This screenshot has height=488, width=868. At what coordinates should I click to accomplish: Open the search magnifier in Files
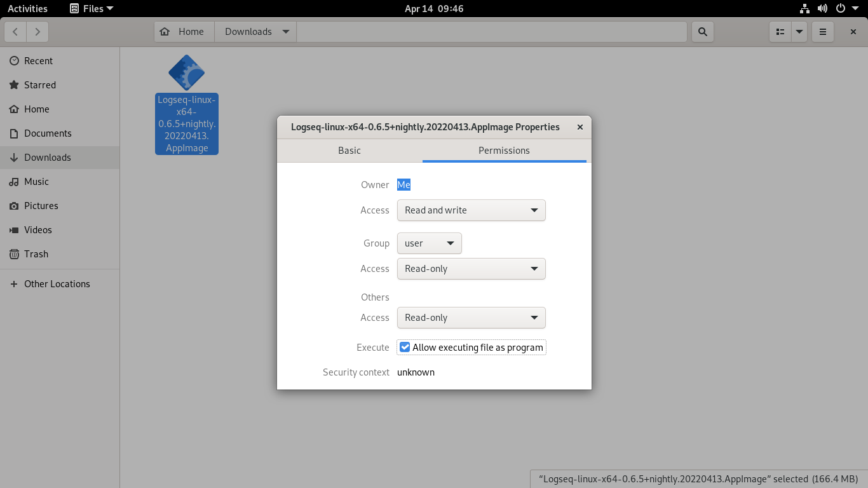(702, 32)
